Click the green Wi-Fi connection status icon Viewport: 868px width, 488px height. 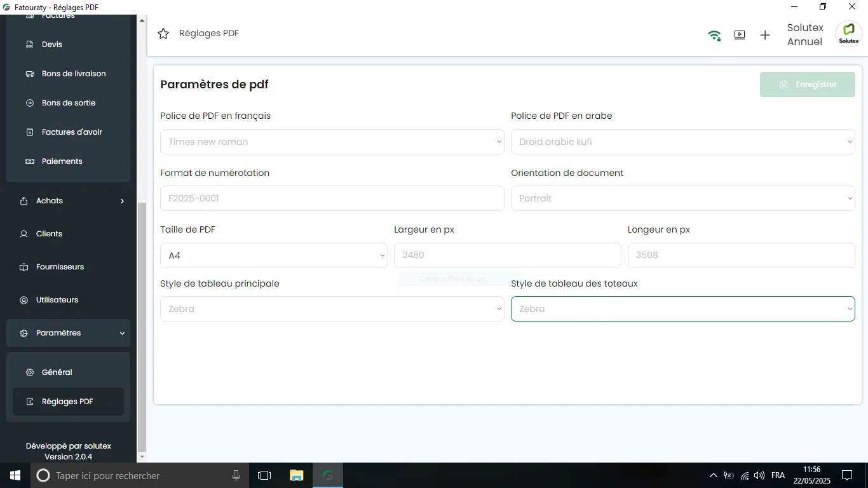[714, 36]
